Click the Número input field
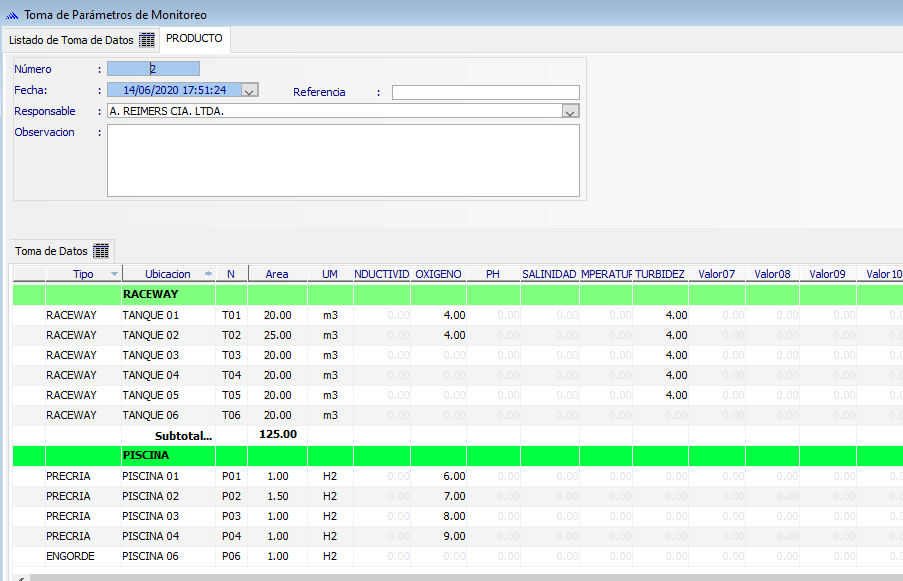Screen dimensions: 903x581 [x=153, y=69]
